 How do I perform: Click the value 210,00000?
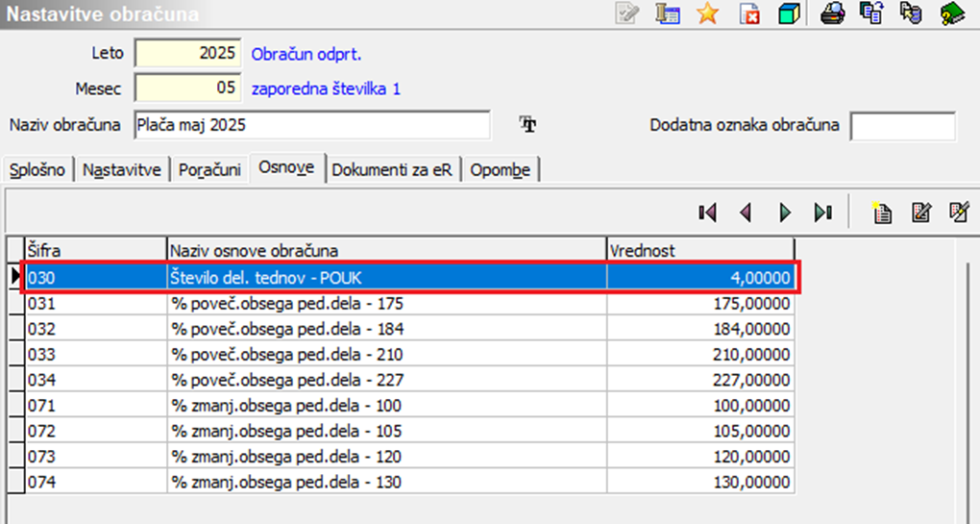point(700,355)
